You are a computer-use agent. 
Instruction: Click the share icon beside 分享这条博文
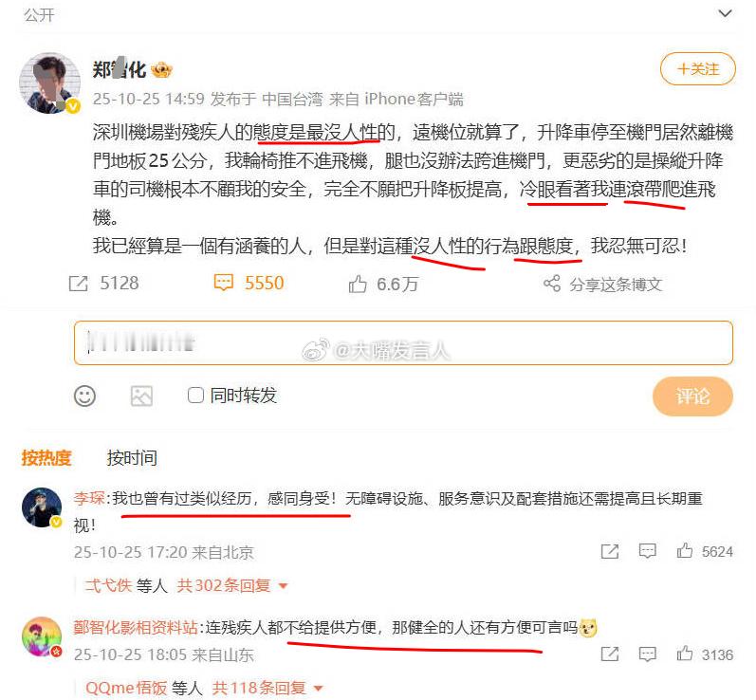pyautogui.click(x=552, y=284)
